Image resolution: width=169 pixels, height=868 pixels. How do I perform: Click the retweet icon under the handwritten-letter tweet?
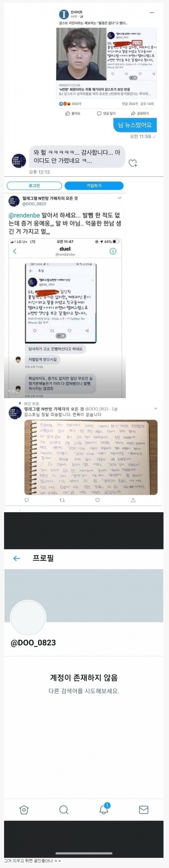coord(62,500)
